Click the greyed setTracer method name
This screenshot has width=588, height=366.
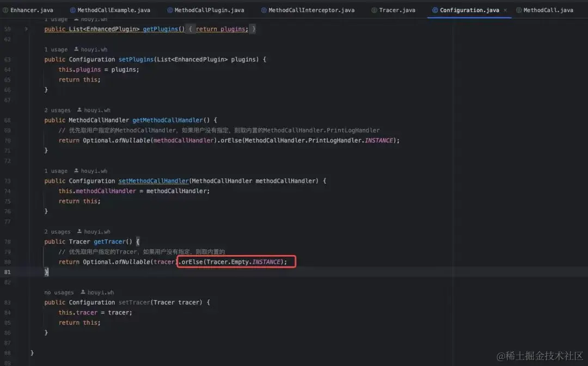pos(134,302)
